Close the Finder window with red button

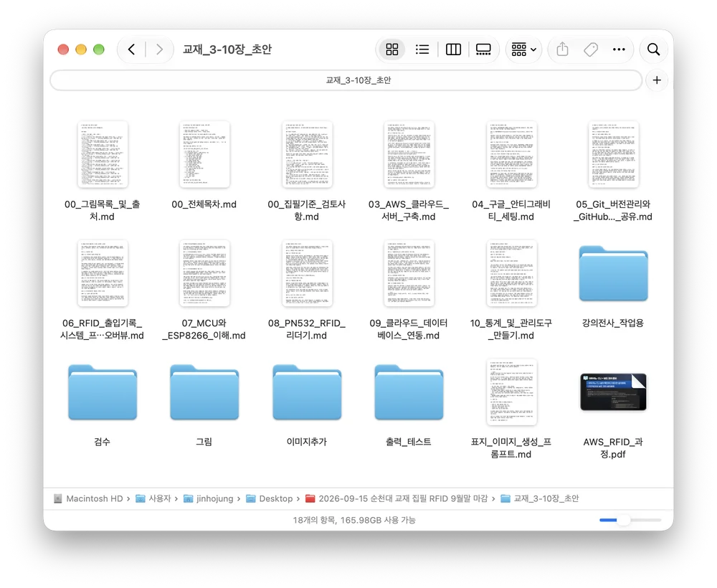coord(63,49)
